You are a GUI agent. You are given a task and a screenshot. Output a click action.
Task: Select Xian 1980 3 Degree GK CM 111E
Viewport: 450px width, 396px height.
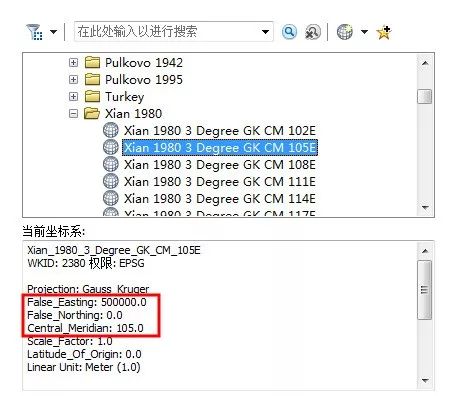pos(220,182)
